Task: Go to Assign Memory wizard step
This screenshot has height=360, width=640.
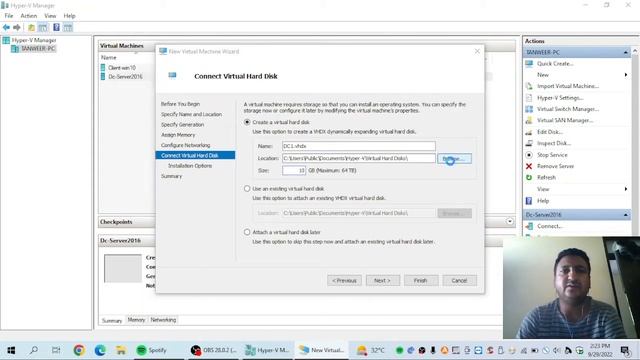Action: coord(178,135)
